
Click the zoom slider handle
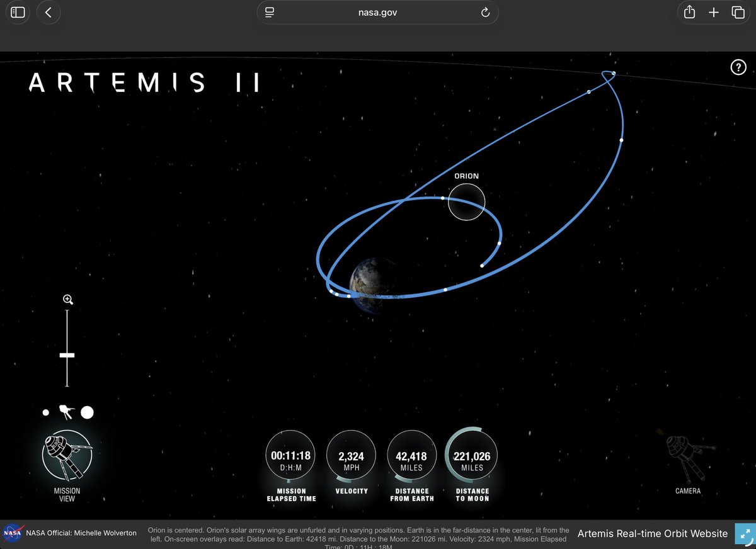coord(67,356)
